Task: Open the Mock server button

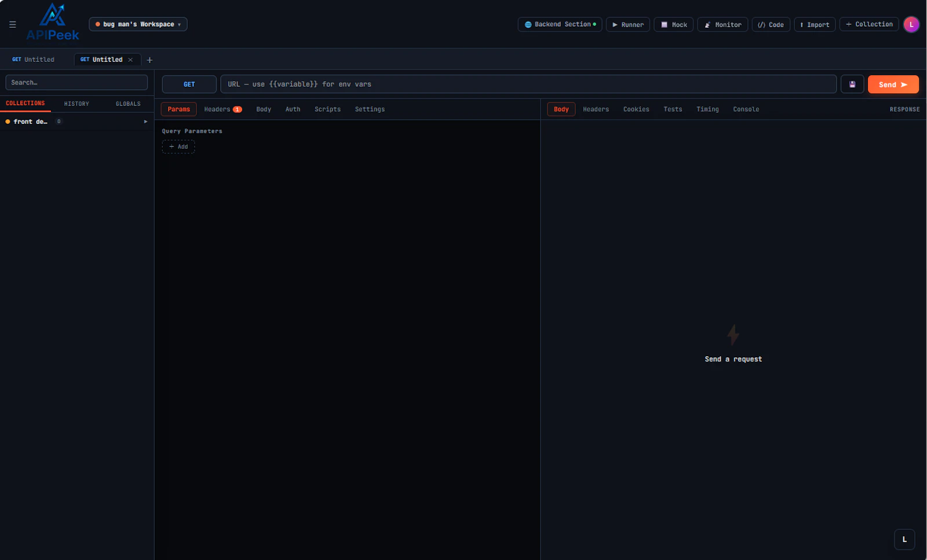Action: [x=673, y=24]
